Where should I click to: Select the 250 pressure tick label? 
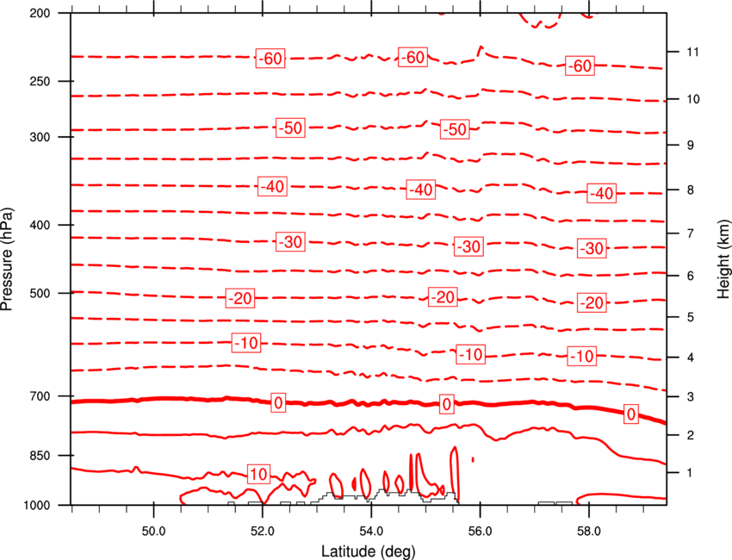[40, 81]
